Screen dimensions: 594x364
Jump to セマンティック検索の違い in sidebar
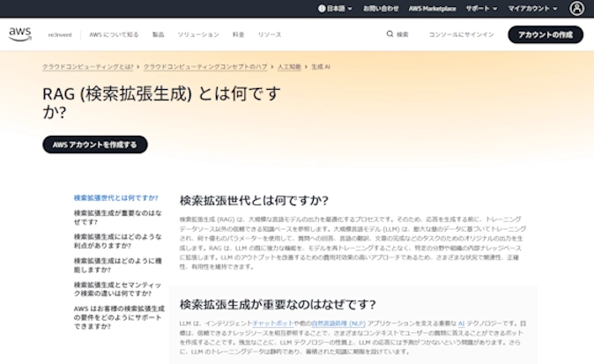point(118,289)
